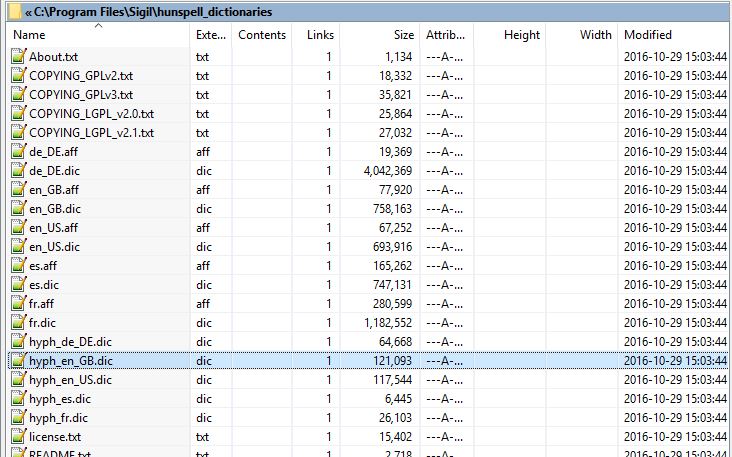Click the en_US.dic file icon
This screenshot has width=732, height=457.
[x=18, y=246]
